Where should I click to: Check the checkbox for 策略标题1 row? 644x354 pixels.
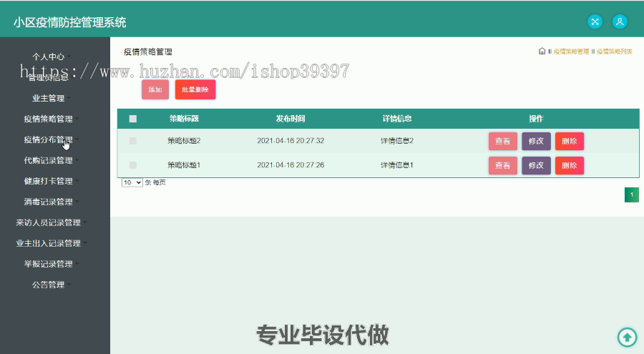tap(132, 165)
